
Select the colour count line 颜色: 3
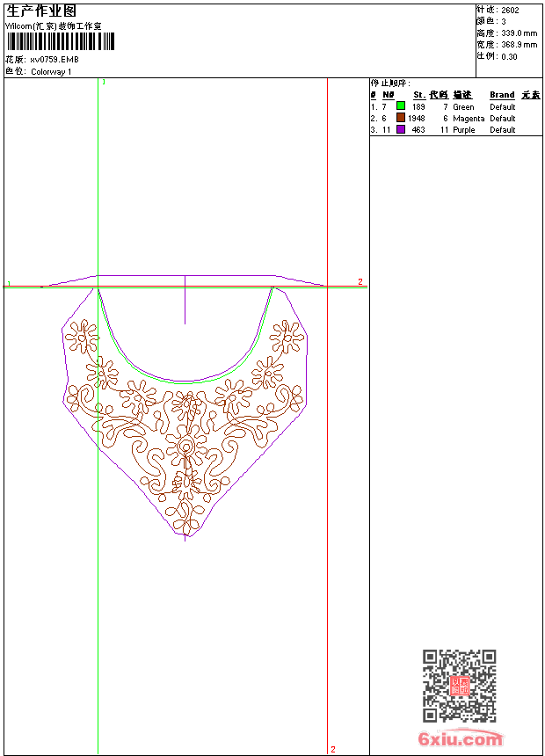[491, 21]
